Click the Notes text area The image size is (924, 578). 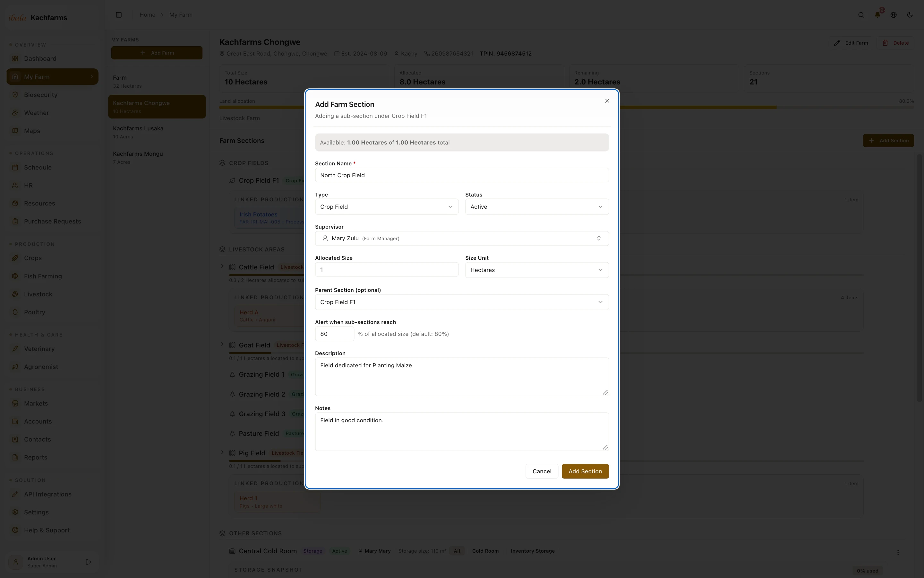click(462, 432)
